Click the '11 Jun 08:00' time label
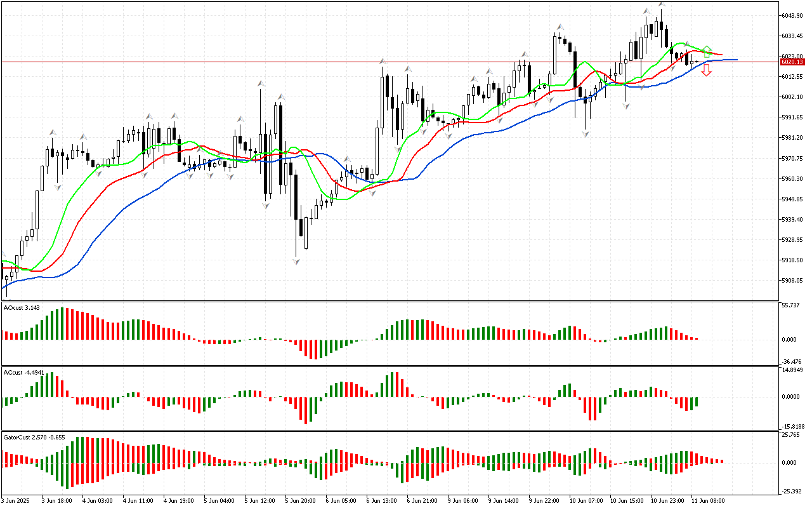The width and height of the screenshot is (812, 508). point(708,501)
